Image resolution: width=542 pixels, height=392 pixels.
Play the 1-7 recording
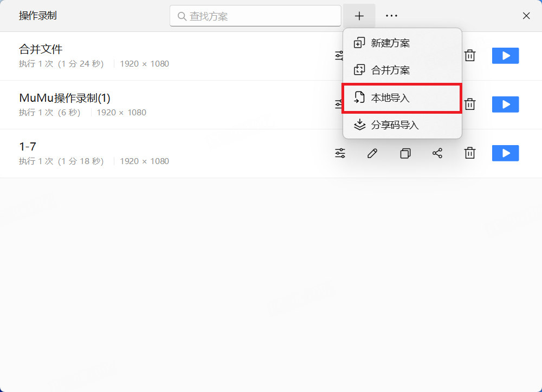tap(505, 153)
